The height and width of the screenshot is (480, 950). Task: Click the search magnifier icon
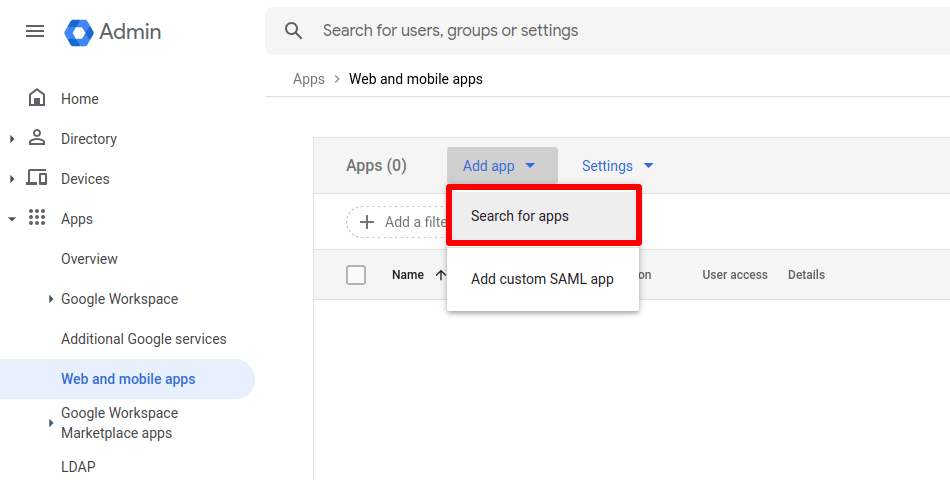point(293,31)
